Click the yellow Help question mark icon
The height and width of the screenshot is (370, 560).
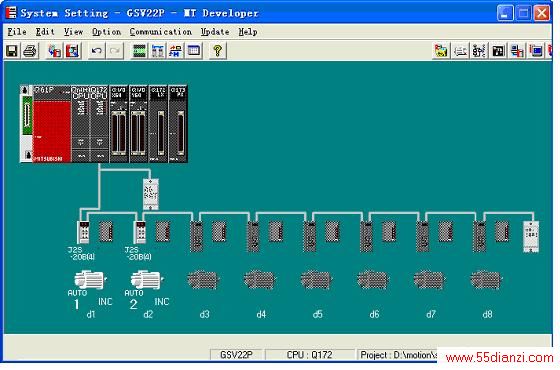[x=218, y=51]
